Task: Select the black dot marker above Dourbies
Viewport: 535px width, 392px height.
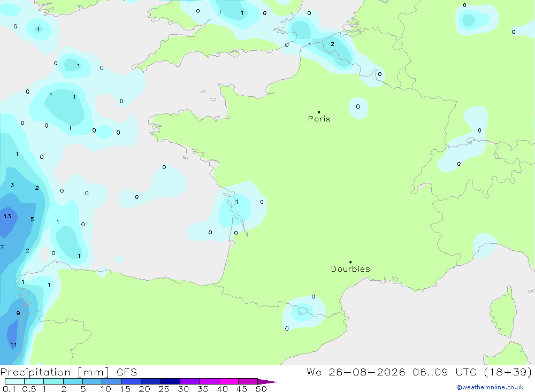Action: click(x=350, y=262)
